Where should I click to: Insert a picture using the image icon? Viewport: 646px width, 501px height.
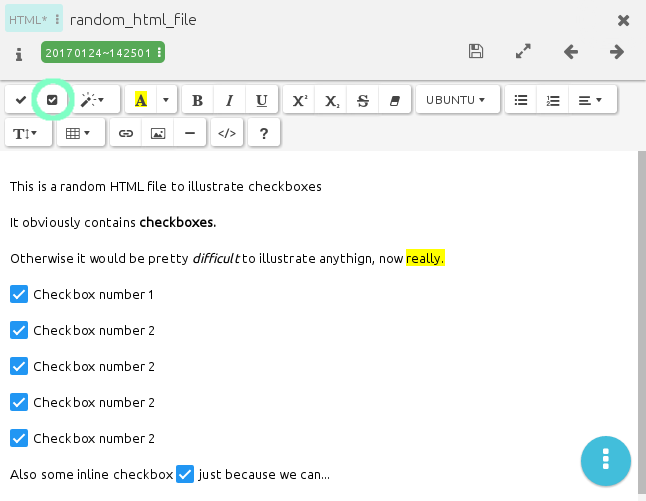(158, 133)
